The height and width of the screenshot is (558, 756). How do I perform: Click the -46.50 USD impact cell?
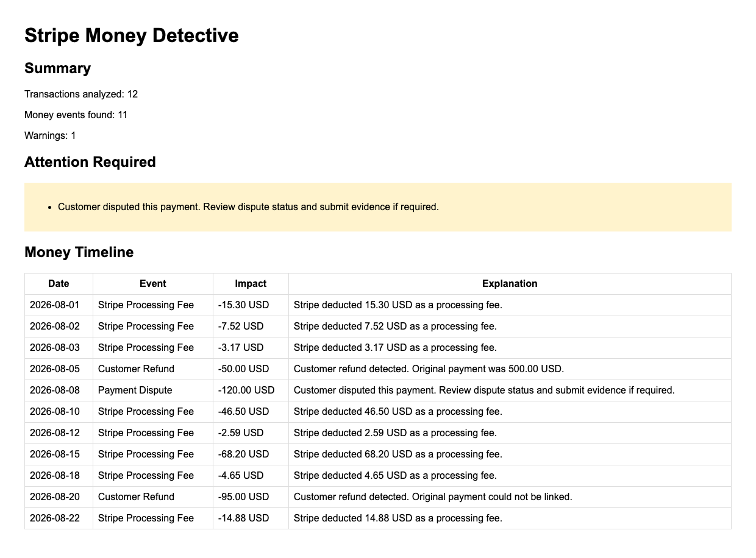[251, 412]
